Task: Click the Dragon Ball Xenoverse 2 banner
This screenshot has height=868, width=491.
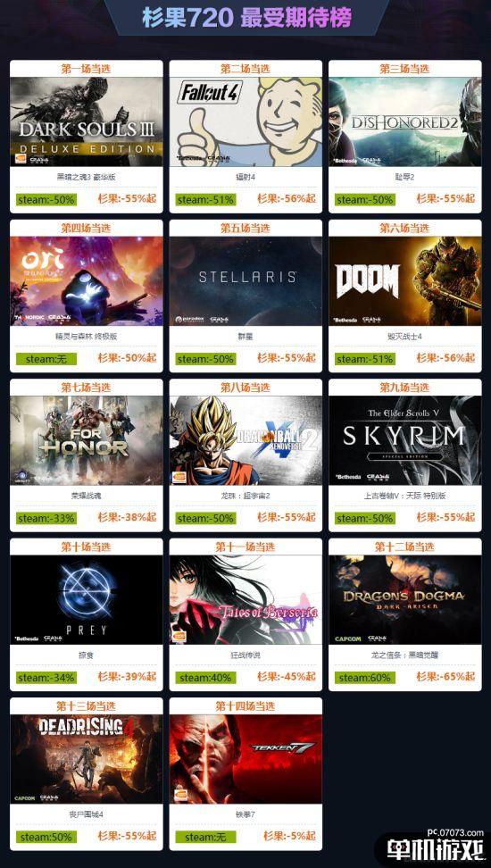Action: tap(245, 440)
